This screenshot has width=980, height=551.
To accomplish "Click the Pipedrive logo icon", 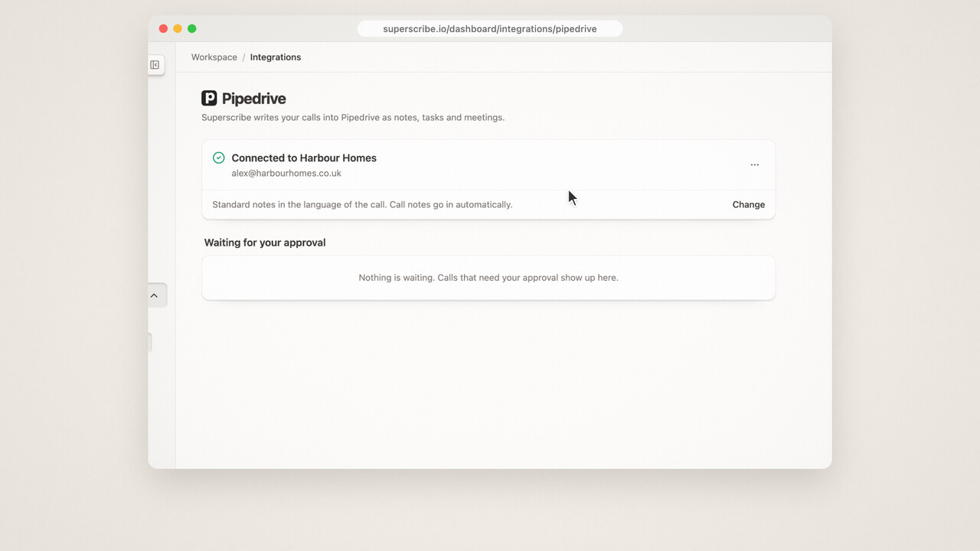I will 209,98.
